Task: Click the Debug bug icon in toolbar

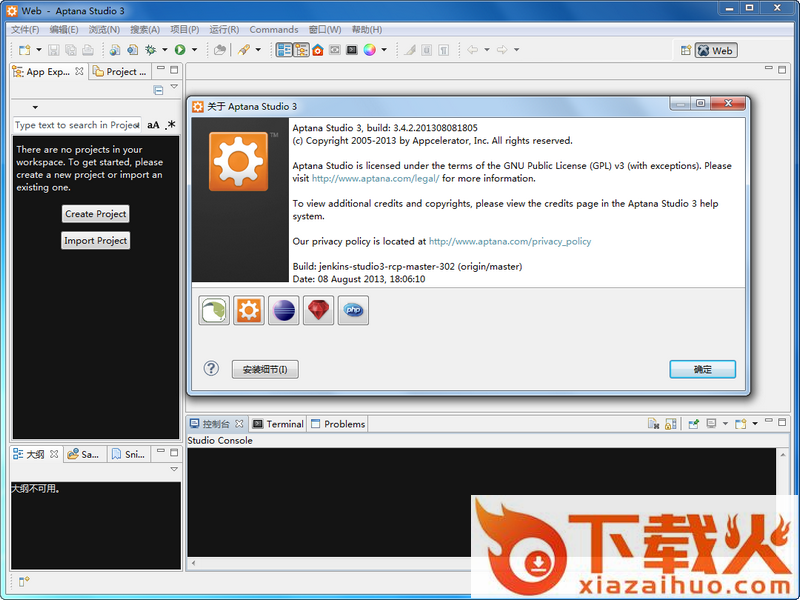Action: click(x=151, y=49)
